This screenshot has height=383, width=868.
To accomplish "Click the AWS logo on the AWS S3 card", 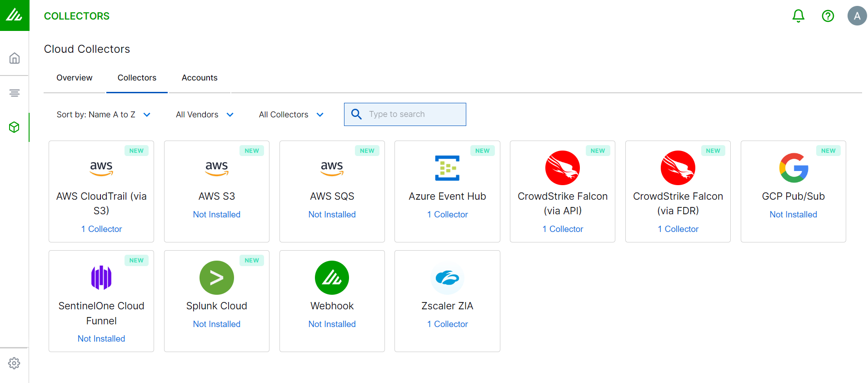I will (217, 168).
